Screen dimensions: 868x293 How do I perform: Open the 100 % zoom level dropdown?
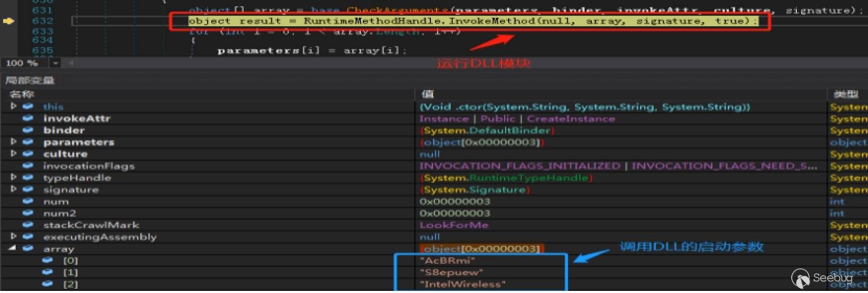[x=55, y=63]
